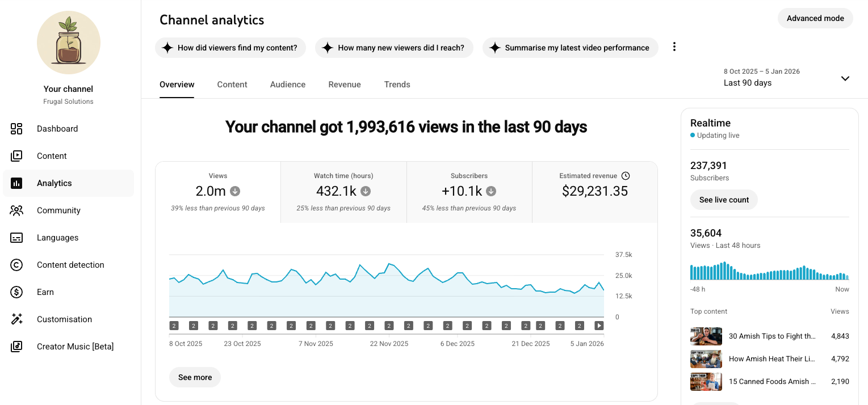This screenshot has width=868, height=405.
Task: Click the Estimated revenue clock icon
Action: [626, 176]
